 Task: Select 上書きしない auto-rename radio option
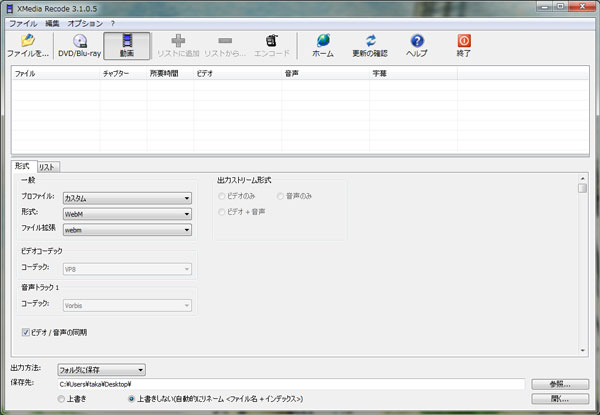(132, 398)
